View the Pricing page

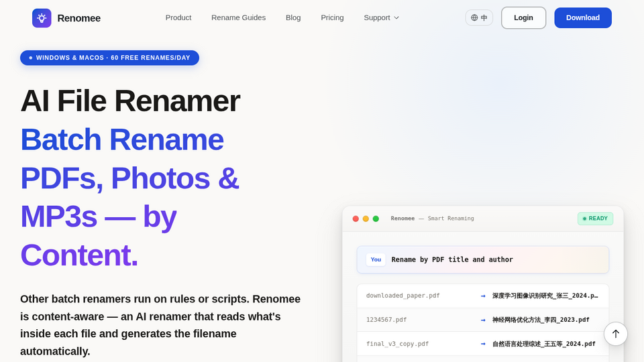[332, 17]
